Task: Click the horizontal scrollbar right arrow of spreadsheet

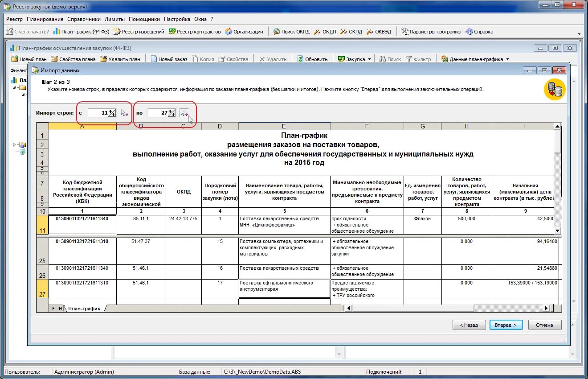Action: [546, 308]
